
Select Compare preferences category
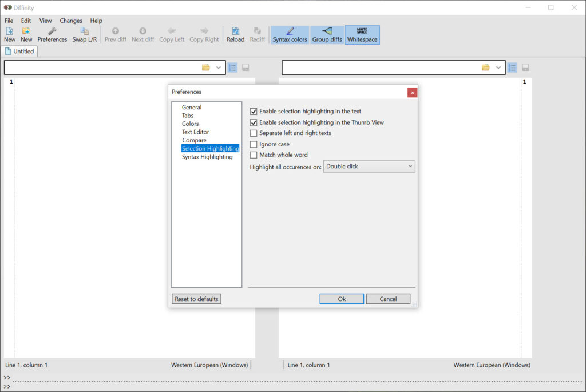[x=195, y=140]
